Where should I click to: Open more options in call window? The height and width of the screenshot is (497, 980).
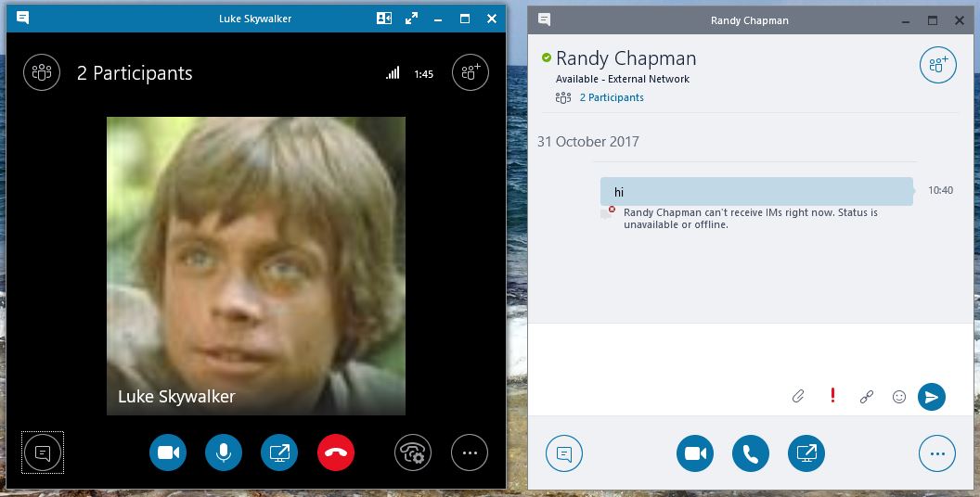point(470,452)
